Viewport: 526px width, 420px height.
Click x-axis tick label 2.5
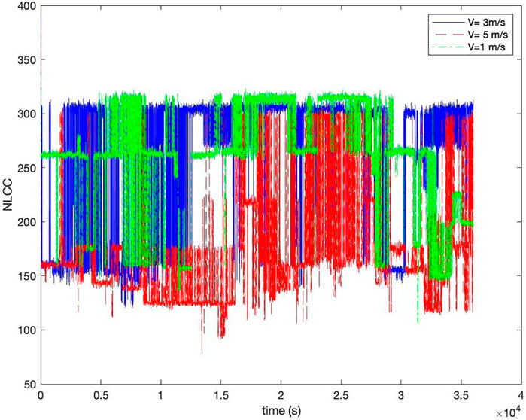(341, 395)
